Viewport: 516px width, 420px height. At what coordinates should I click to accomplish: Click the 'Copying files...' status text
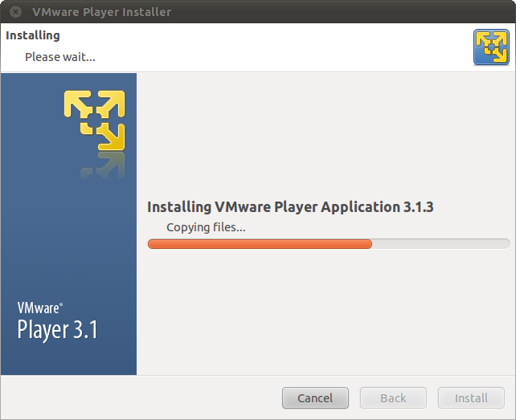tap(206, 227)
